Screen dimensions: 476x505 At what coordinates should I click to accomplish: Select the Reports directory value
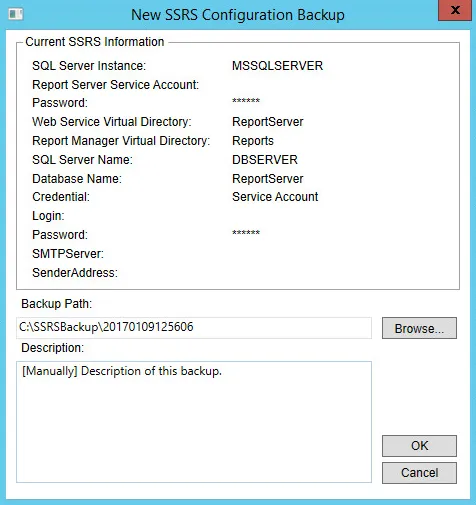(253, 141)
